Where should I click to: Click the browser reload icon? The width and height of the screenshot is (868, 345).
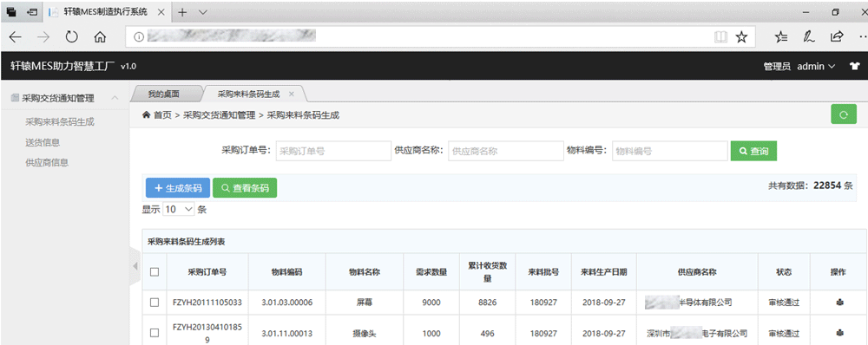(72, 37)
